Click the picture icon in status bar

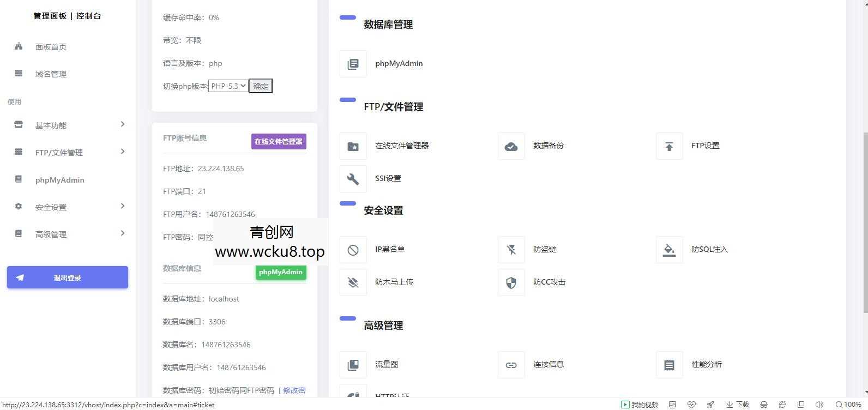point(673,405)
